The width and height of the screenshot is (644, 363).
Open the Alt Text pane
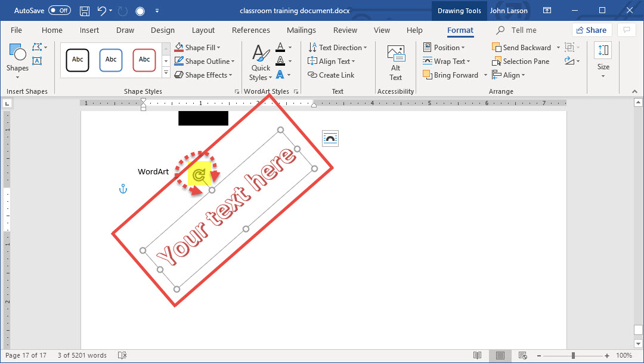pos(395,62)
